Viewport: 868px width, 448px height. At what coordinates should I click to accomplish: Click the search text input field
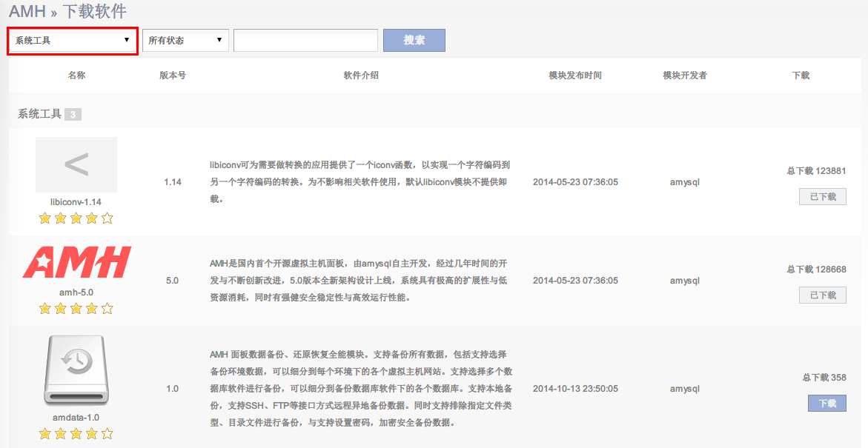coord(305,41)
